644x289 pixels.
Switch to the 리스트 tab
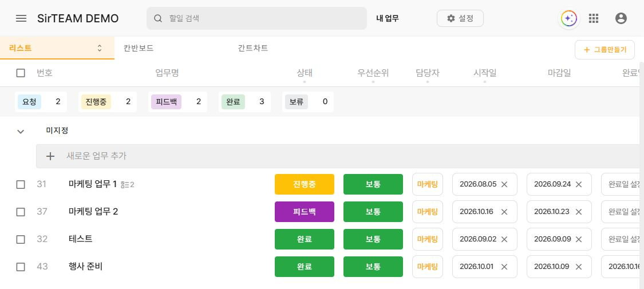click(57, 48)
